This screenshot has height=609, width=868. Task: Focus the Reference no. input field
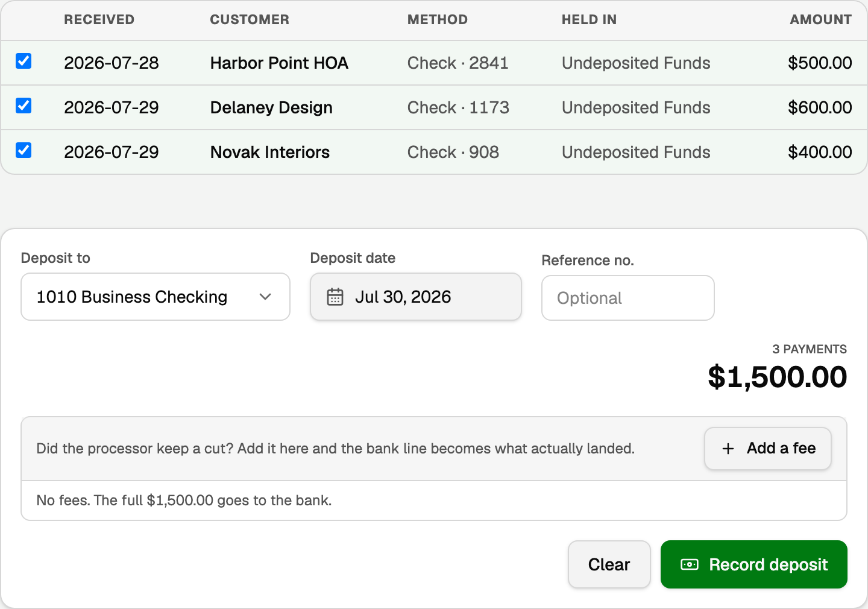(x=628, y=298)
